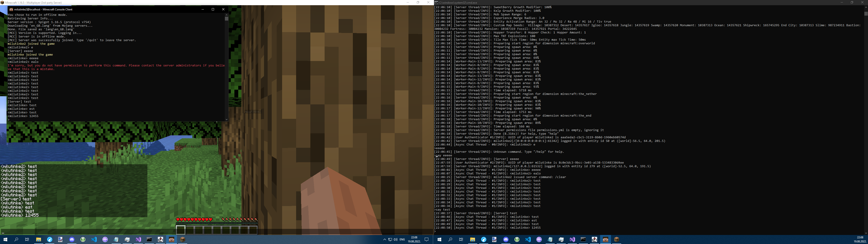Open Paint.NET from the taskbar
The image size is (868, 244).
[x=495, y=240]
